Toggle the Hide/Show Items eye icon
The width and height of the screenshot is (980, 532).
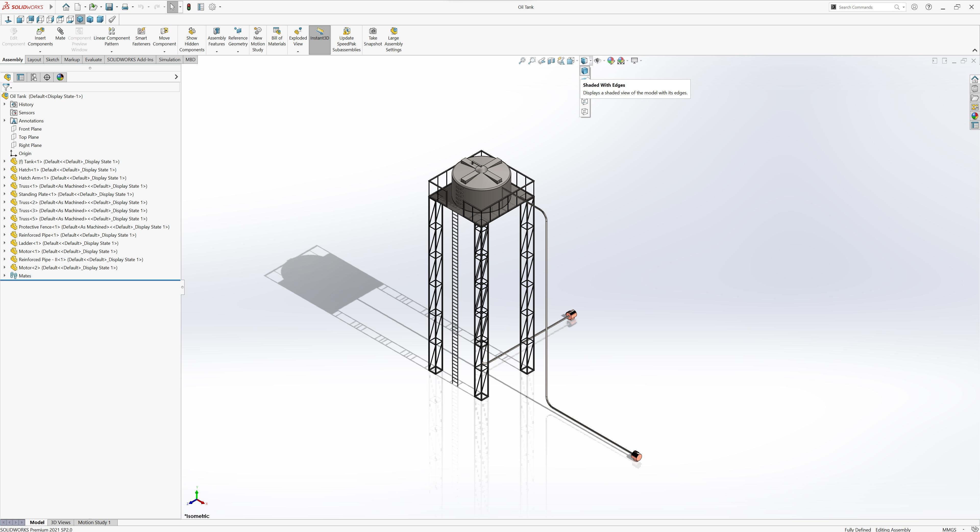pyautogui.click(x=598, y=61)
